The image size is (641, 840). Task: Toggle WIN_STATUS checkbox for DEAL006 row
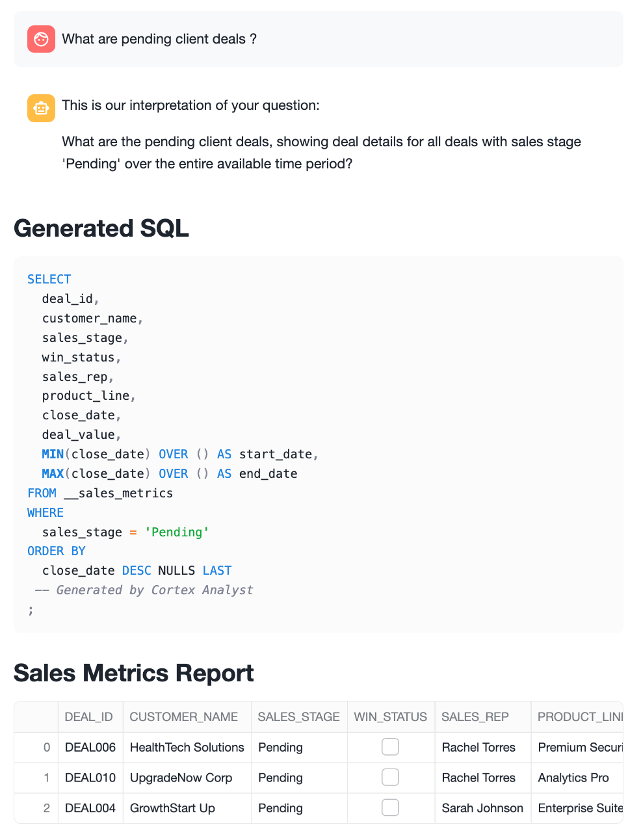390,747
